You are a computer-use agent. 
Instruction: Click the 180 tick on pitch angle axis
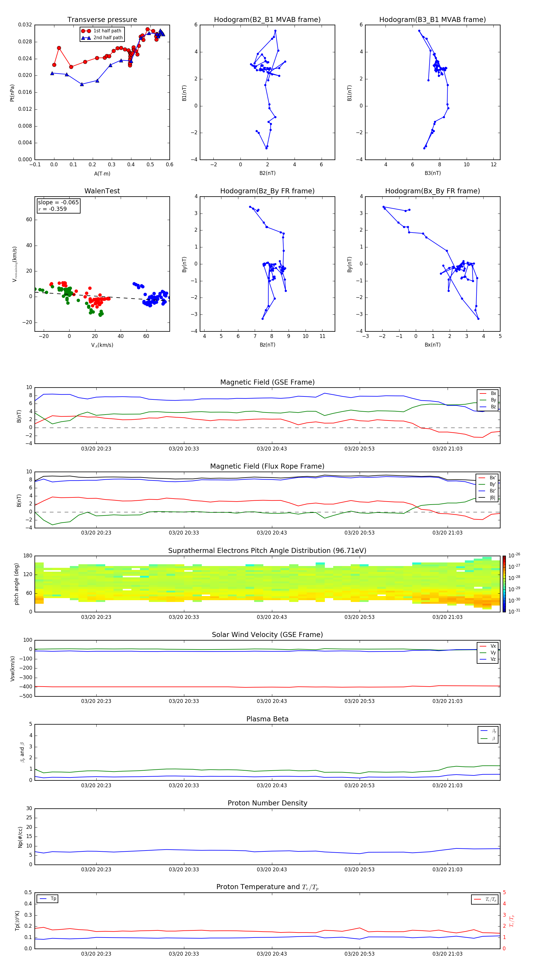[x=28, y=556]
